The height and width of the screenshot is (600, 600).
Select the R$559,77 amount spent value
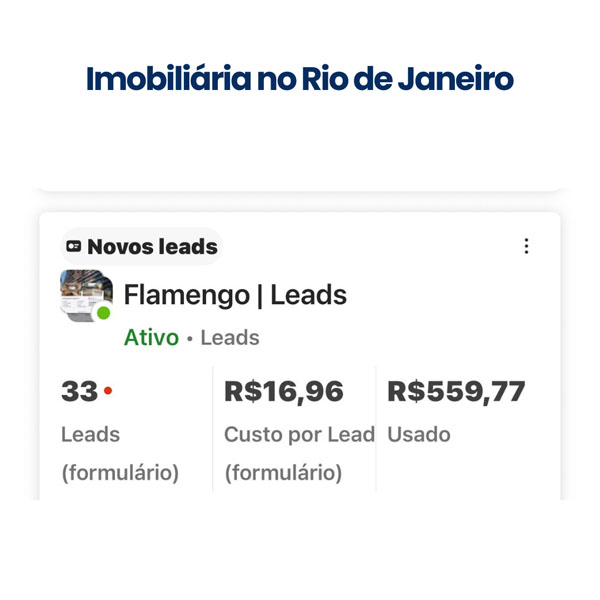pos(456,392)
